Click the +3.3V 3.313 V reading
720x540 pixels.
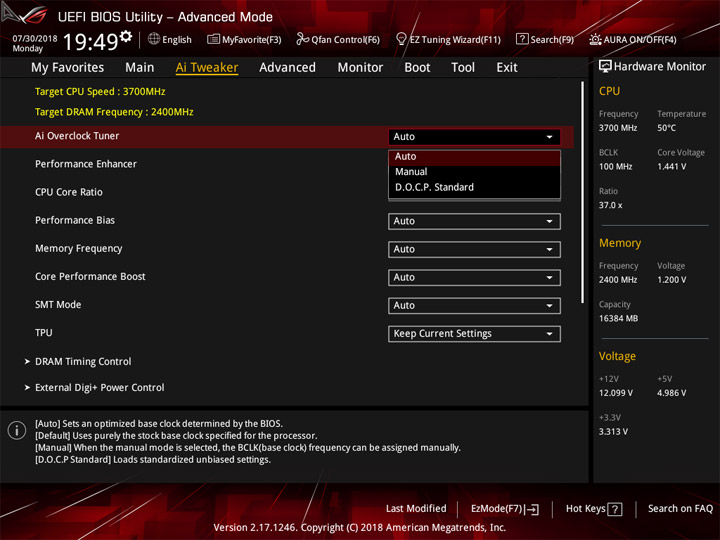(613, 432)
